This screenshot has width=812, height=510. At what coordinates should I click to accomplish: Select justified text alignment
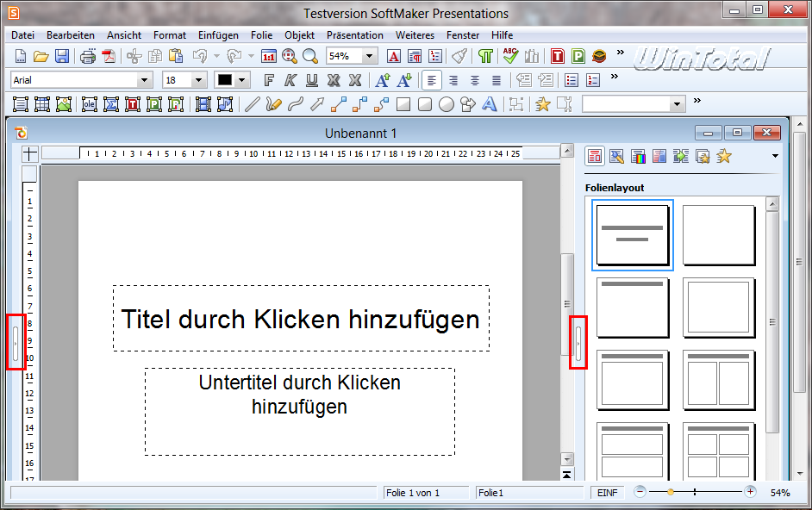[497, 80]
